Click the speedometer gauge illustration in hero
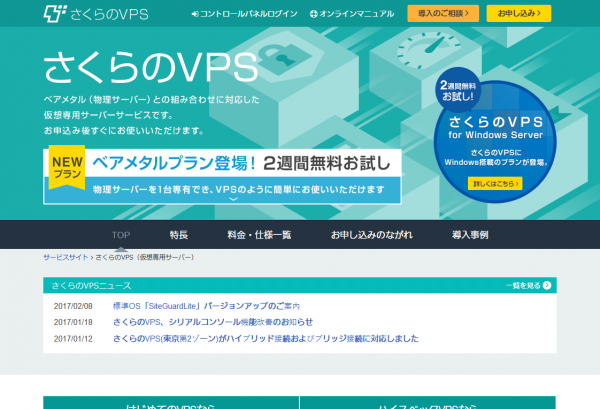This screenshot has width=600, height=409. tap(429, 50)
